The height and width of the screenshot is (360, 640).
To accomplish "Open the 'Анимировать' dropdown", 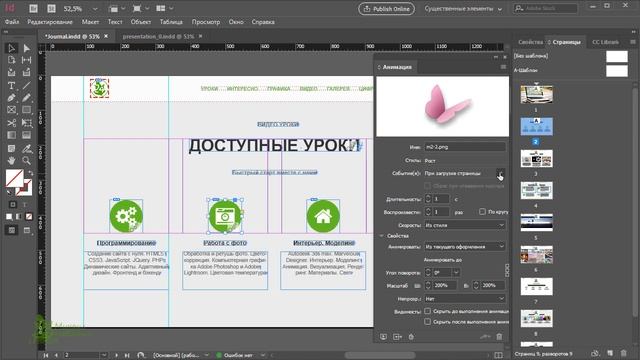I will click(x=465, y=247).
